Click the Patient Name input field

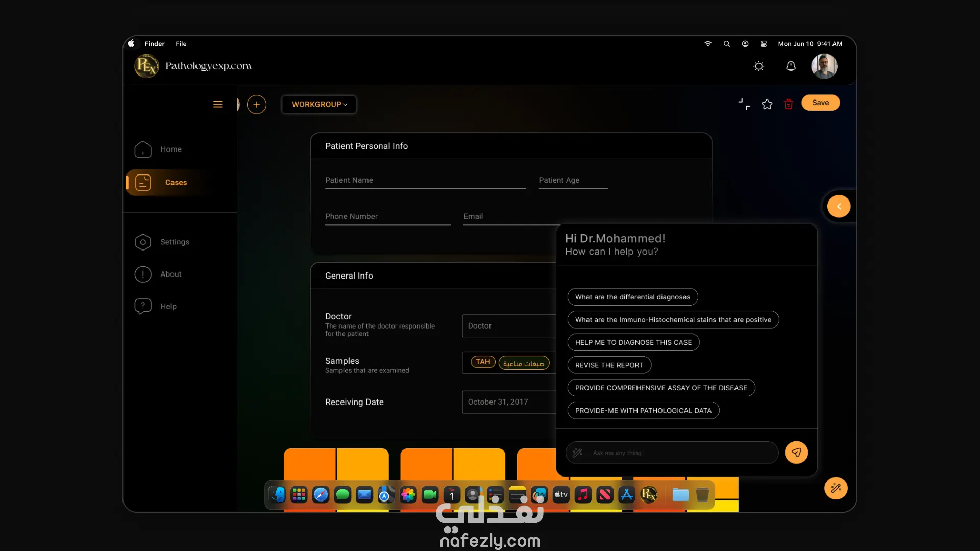[425, 181]
